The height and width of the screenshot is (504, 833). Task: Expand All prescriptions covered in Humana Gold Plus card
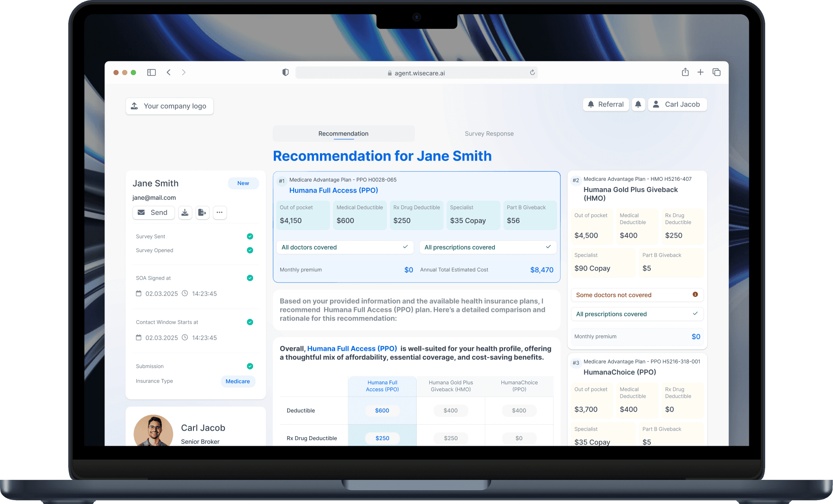pos(637,314)
